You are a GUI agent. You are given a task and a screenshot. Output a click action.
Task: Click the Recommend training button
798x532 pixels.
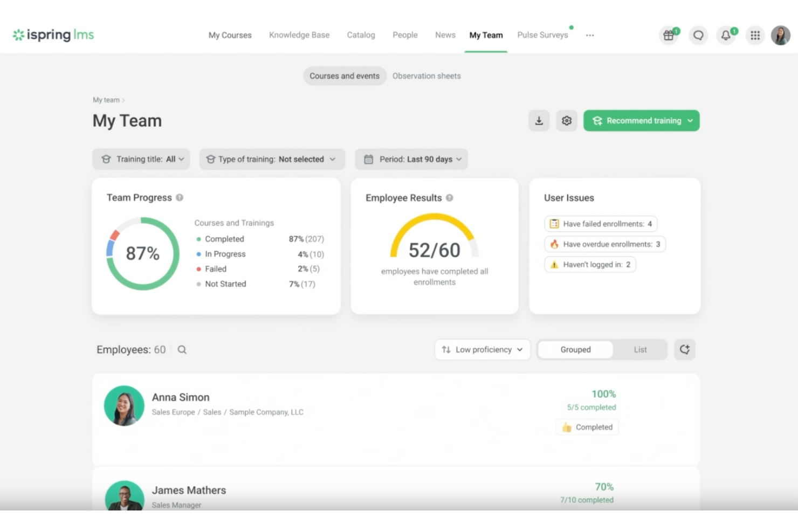coord(641,121)
